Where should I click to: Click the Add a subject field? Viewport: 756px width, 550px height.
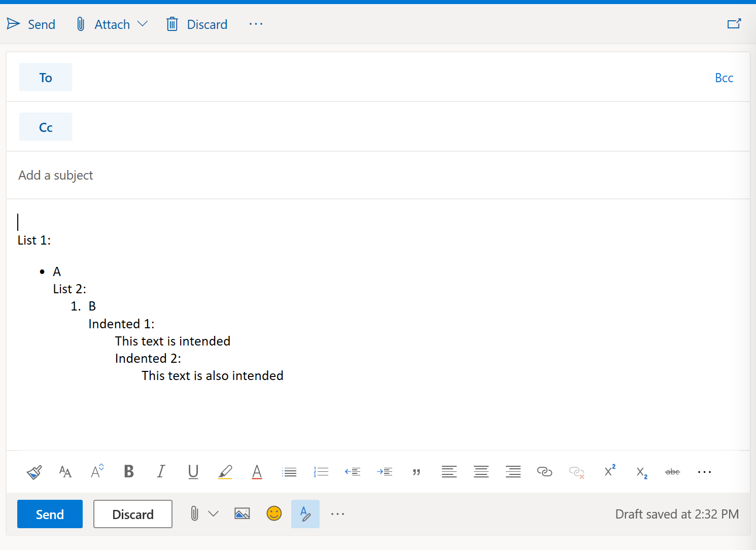56,175
